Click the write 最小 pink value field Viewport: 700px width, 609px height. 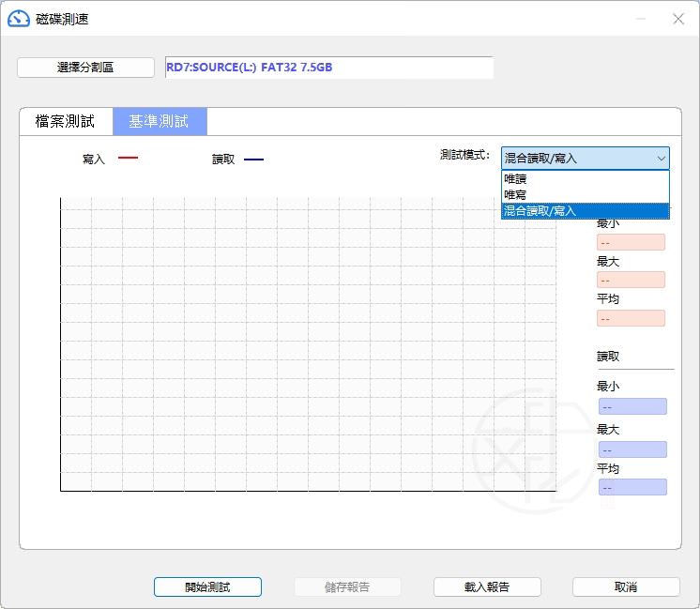[631, 242]
